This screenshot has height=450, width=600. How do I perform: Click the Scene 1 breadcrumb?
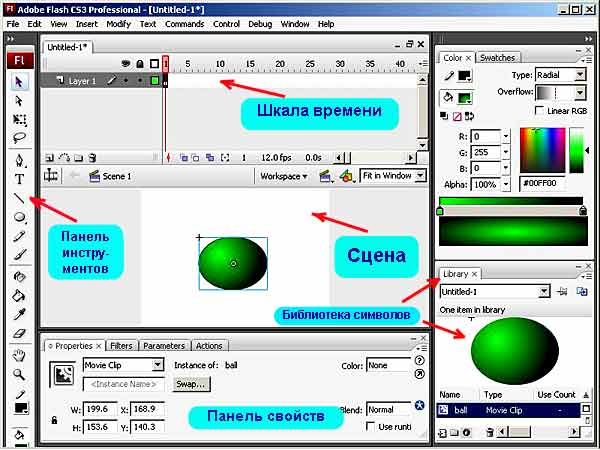click(x=110, y=176)
